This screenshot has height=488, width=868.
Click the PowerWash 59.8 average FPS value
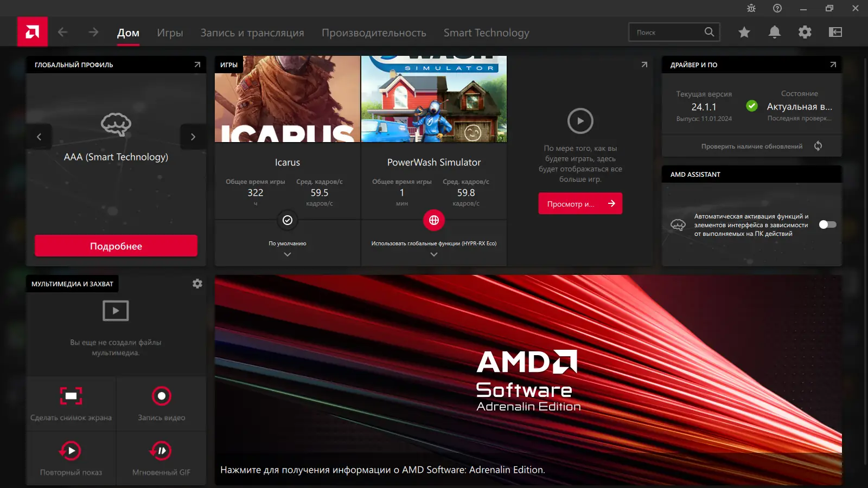[466, 192]
